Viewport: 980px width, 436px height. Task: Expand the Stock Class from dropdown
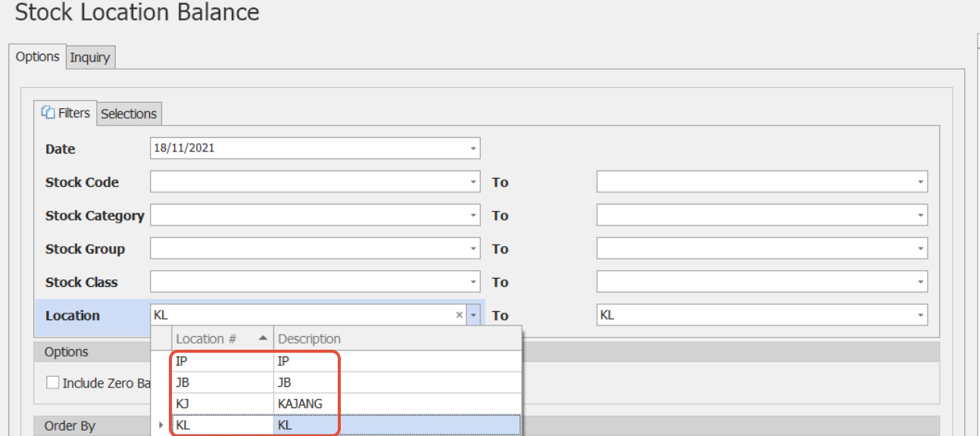click(473, 282)
